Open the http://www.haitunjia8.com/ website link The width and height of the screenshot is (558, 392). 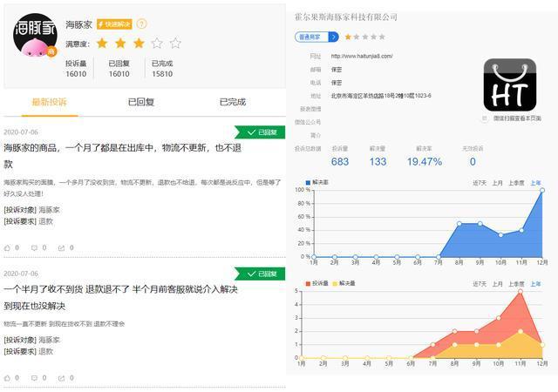tap(362, 57)
